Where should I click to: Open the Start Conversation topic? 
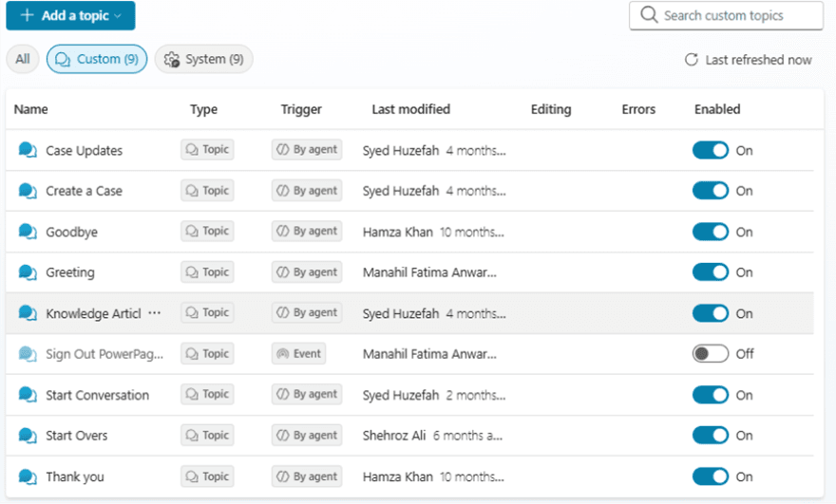pyautogui.click(x=97, y=395)
